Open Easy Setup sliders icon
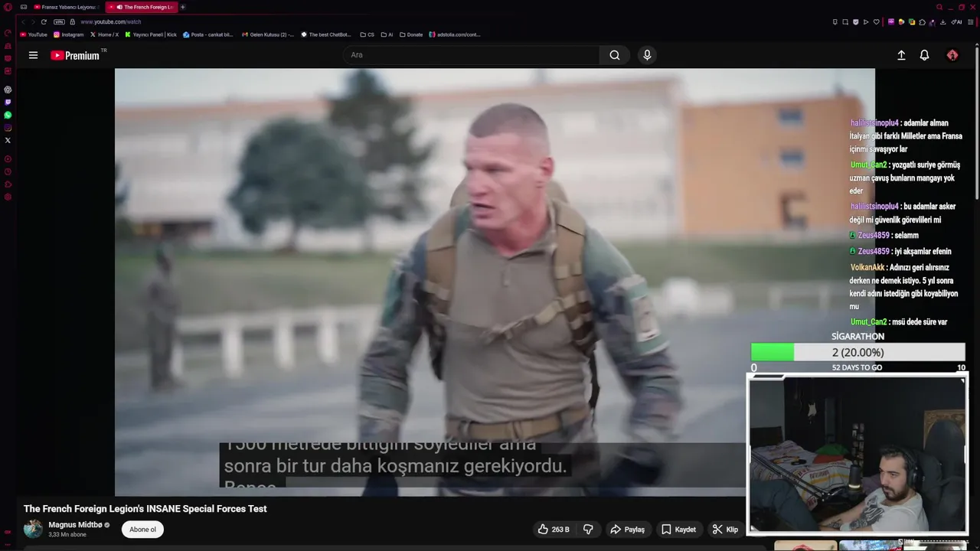This screenshot has width=980, height=551. pyautogui.click(x=970, y=22)
